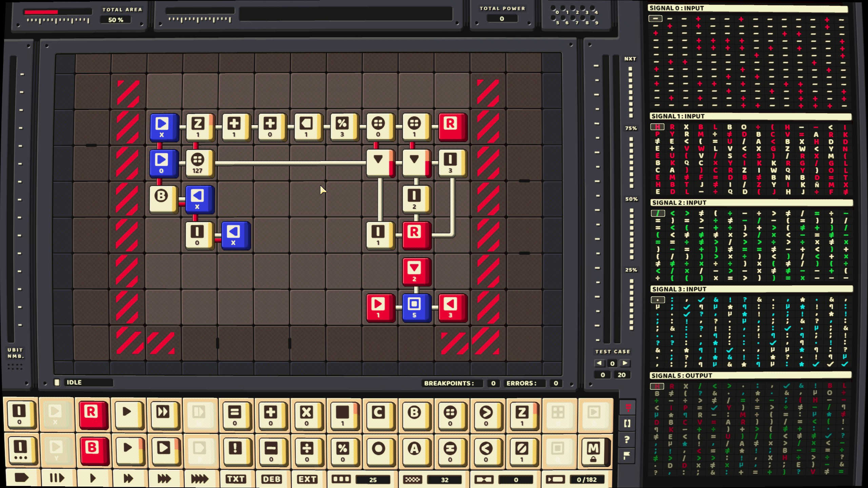
Task: Select the 127 node on the board
Action: tap(199, 163)
